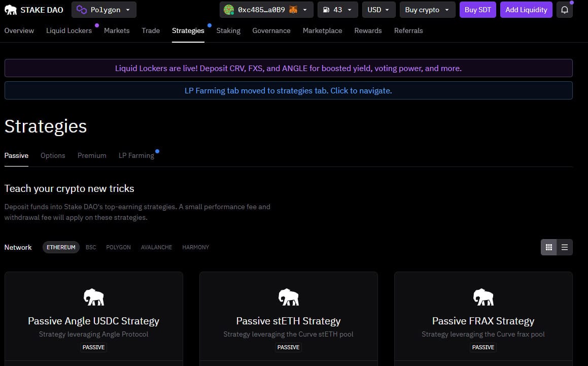Click the Passive FRAX Strategy elephant icon
The image size is (588, 366).
pos(483,297)
